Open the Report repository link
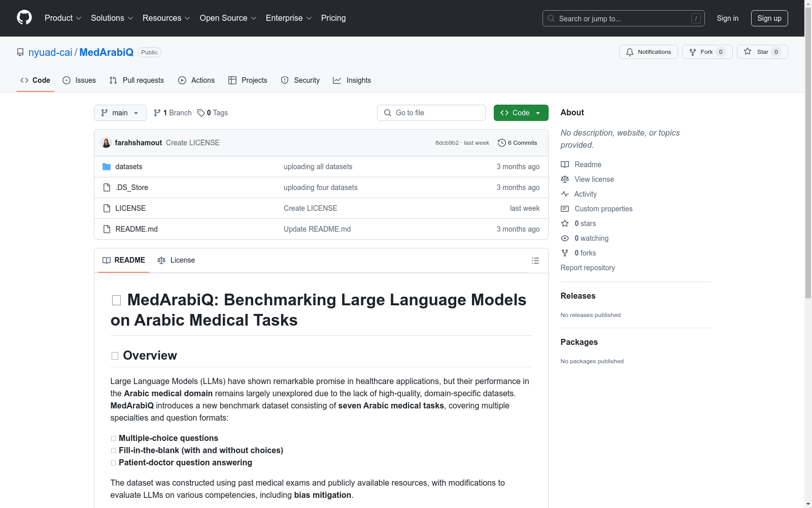Screen dimensions: 812x508 tap(588, 268)
